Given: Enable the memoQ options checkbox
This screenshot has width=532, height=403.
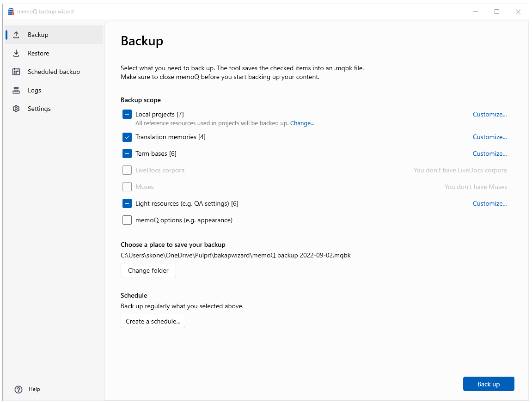Looking at the screenshot, I should tap(127, 220).
